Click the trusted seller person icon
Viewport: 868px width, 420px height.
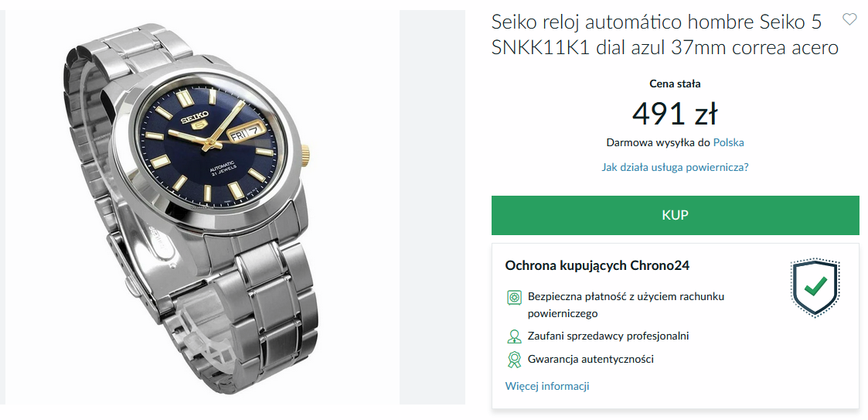(513, 336)
